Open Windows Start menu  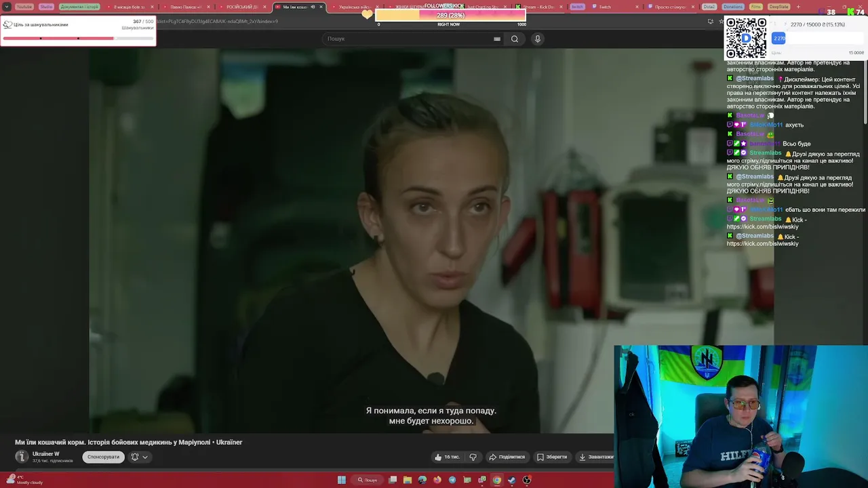(342, 480)
